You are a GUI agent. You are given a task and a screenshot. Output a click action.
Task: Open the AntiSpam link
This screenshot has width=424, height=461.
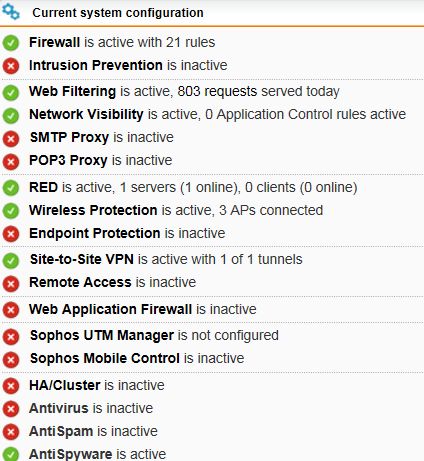pos(61,431)
